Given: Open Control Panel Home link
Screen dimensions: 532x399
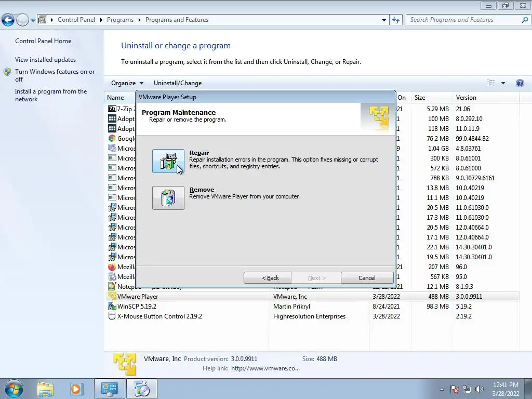Looking at the screenshot, I should pyautogui.click(x=43, y=41).
